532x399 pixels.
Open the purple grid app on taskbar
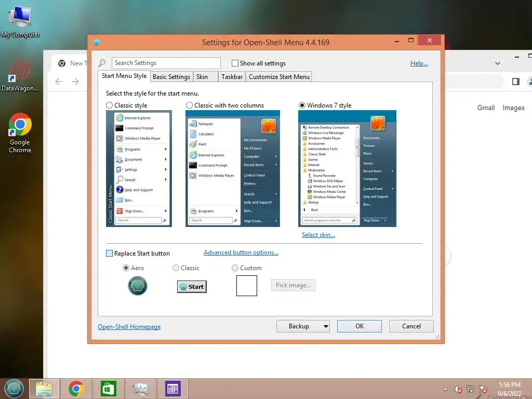pyautogui.click(x=172, y=389)
